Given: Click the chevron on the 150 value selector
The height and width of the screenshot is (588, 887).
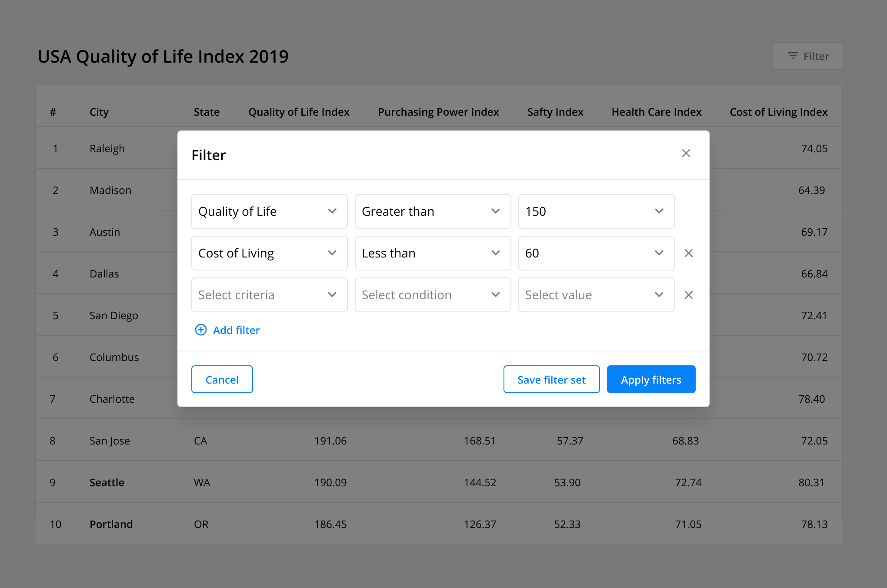Looking at the screenshot, I should [659, 211].
